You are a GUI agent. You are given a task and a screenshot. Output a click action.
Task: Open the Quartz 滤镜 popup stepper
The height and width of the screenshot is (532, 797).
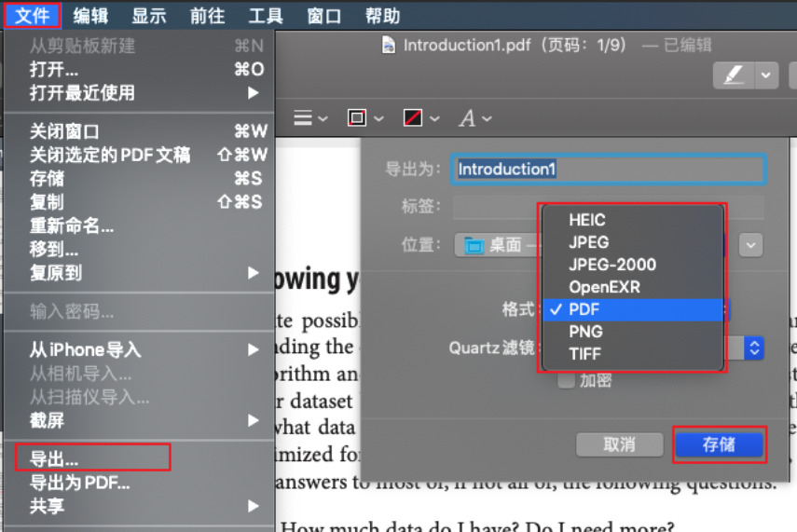754,348
